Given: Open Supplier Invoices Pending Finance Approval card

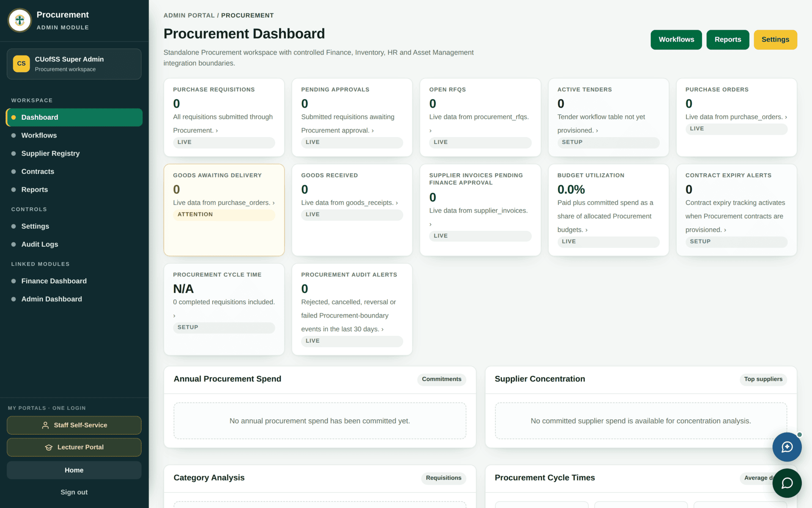Looking at the screenshot, I should point(480,210).
